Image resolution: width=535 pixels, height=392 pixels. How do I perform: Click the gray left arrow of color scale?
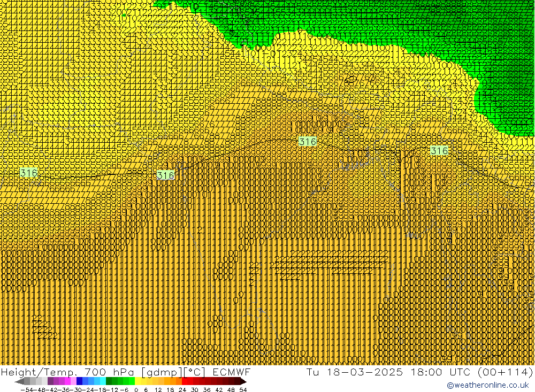tap(19, 382)
